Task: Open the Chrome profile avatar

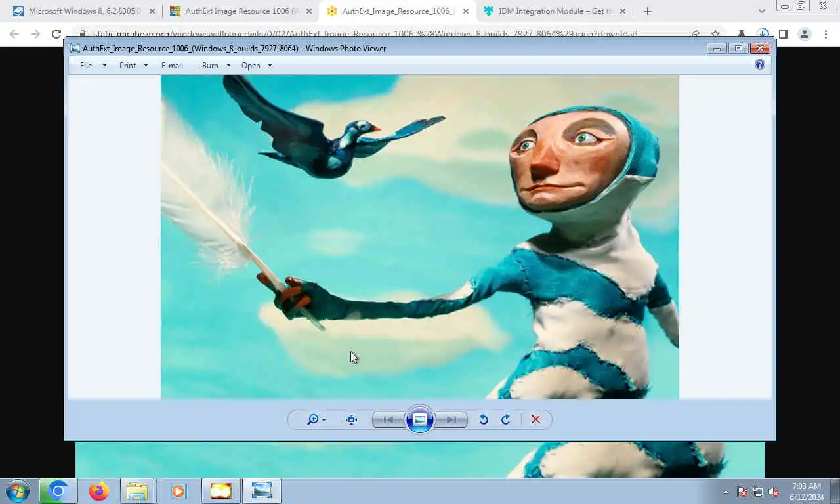Action: tap(804, 34)
